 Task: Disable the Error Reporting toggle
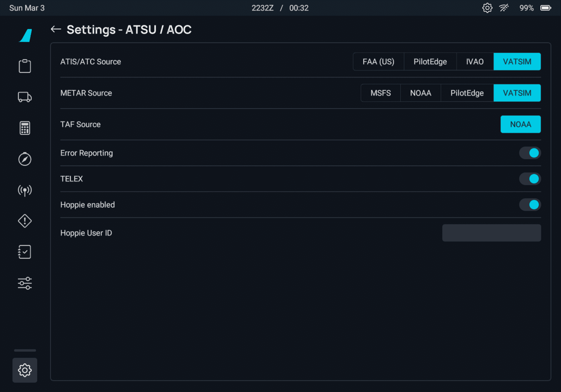530,153
